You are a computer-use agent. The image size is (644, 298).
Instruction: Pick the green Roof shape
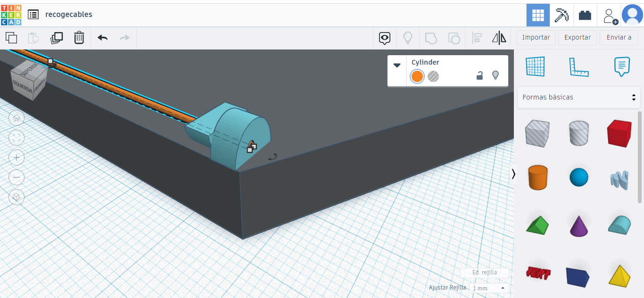point(537,225)
